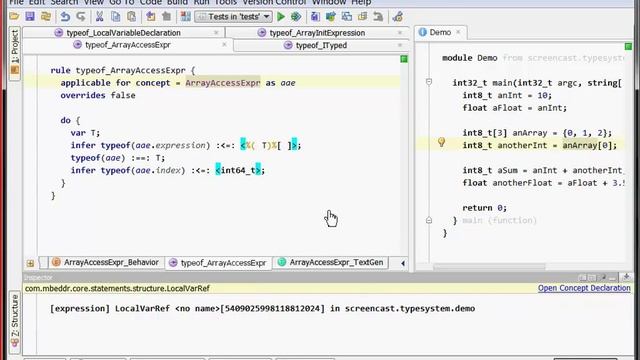Click the download-arrow icon at Inspector panel corner
The image size is (640, 360).
pyautogui.click(x=627, y=278)
